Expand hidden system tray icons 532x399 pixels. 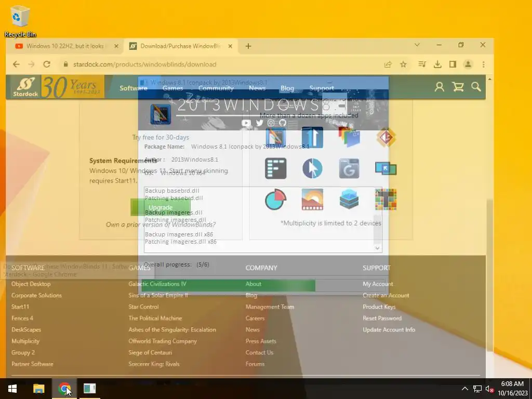tap(465, 389)
